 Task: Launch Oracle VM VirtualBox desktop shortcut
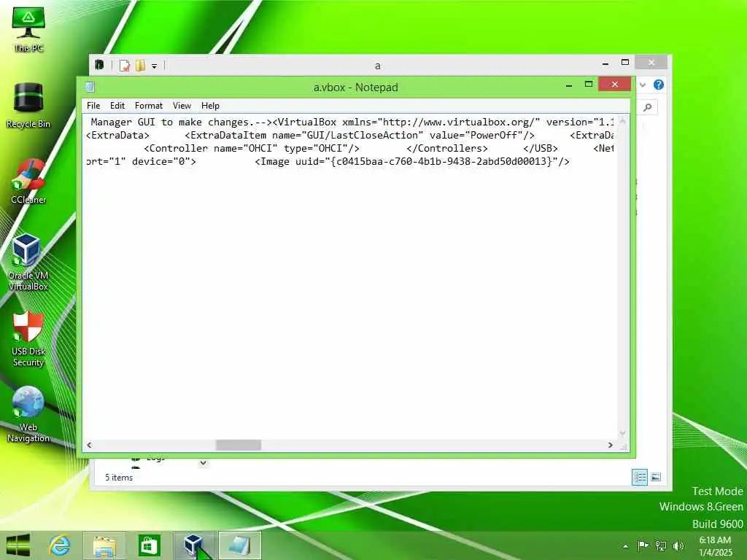[28, 262]
